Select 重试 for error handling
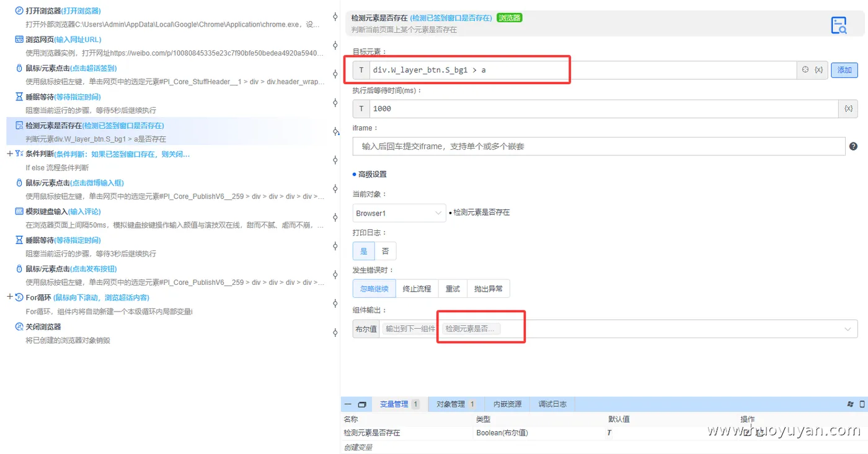 453,289
